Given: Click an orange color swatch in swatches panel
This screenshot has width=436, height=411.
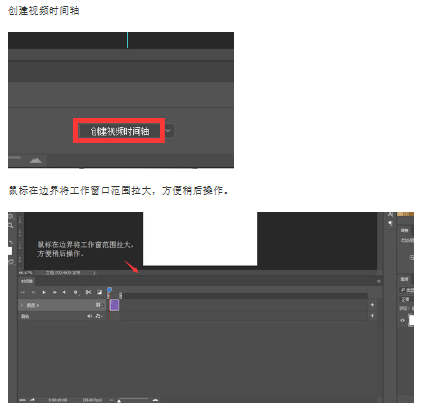Looking at the screenshot, I should [x=406, y=214].
